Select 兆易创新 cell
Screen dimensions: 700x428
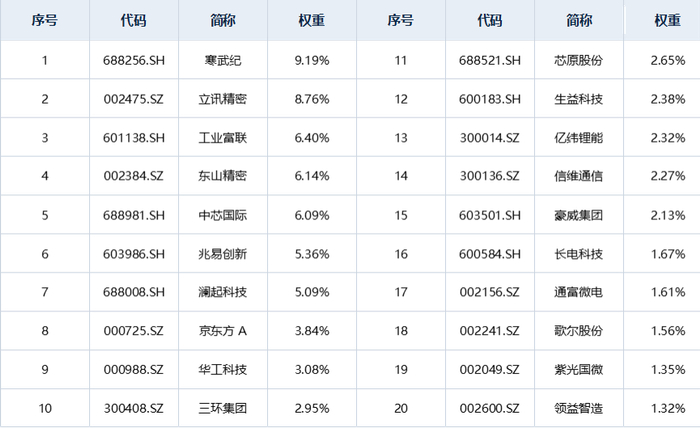[223, 254]
